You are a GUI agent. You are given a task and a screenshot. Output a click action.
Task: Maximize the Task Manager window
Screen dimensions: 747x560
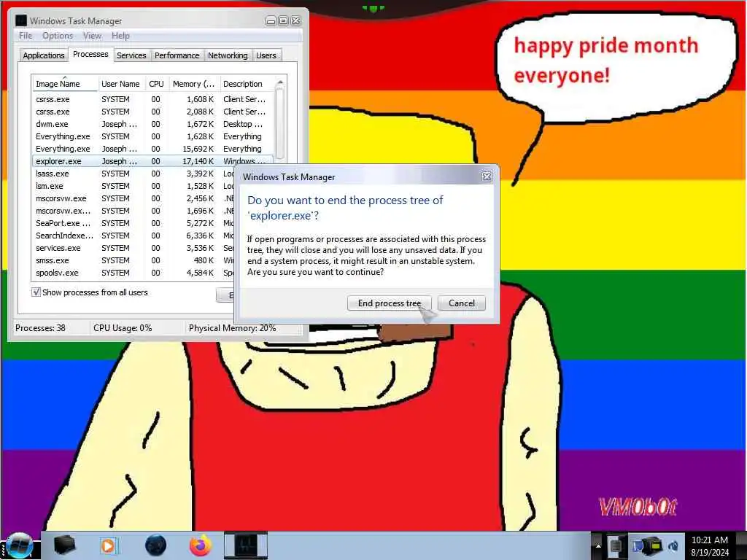click(283, 20)
